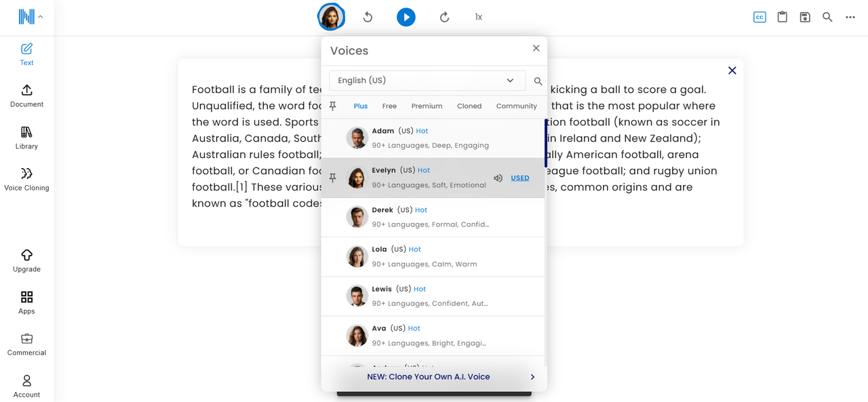Choose the Derek voice
Screen dimensions: 868x402
pos(433,218)
